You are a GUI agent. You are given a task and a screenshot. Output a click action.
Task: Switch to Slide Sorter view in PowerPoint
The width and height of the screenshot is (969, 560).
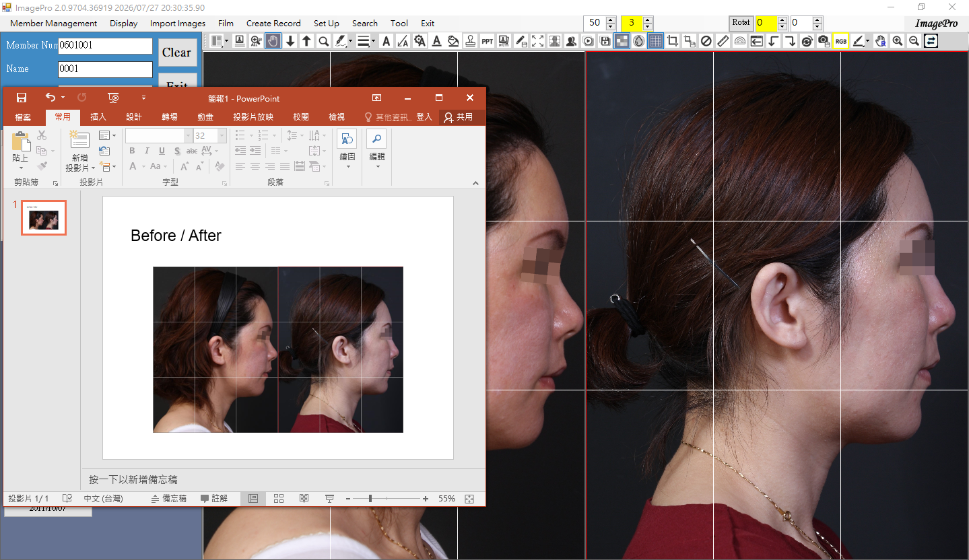point(279,499)
